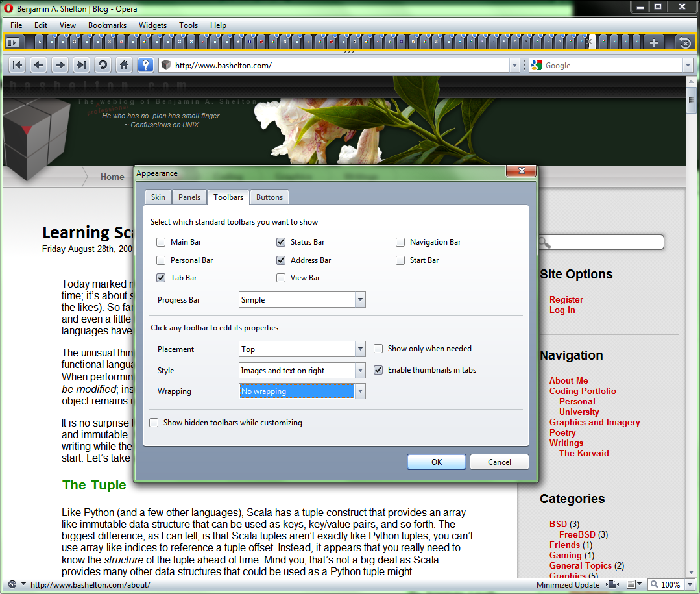The width and height of the screenshot is (700, 594).
Task: Reload the page with the Reload icon
Action: 102,65
